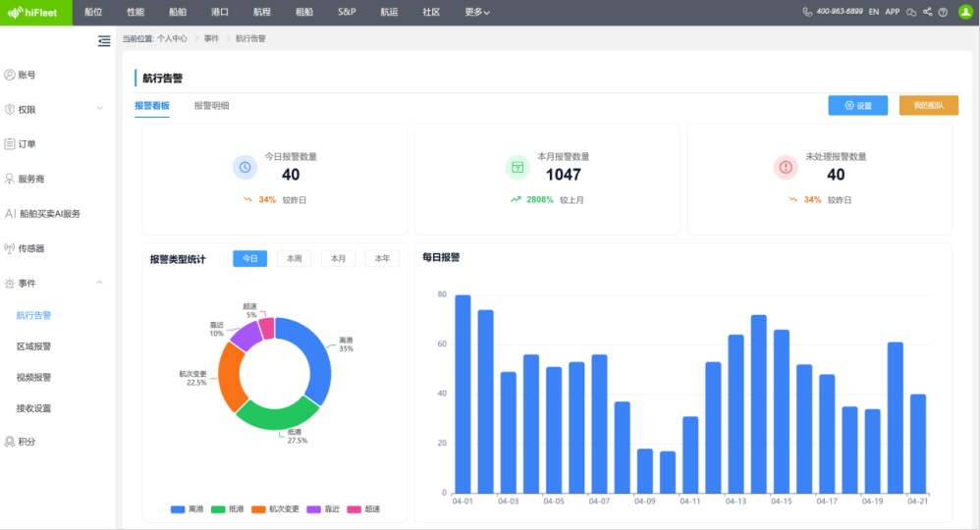Open the chat messages icon

coord(911,12)
